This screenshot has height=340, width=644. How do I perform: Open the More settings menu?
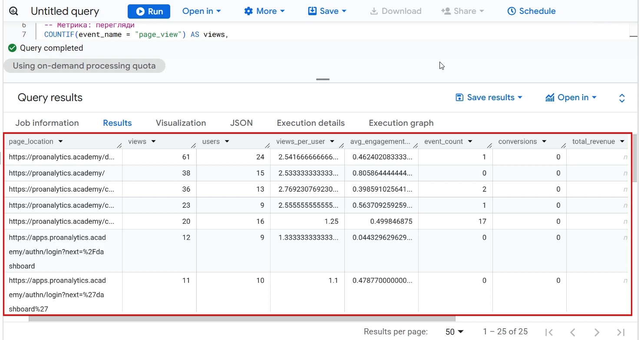click(x=264, y=11)
